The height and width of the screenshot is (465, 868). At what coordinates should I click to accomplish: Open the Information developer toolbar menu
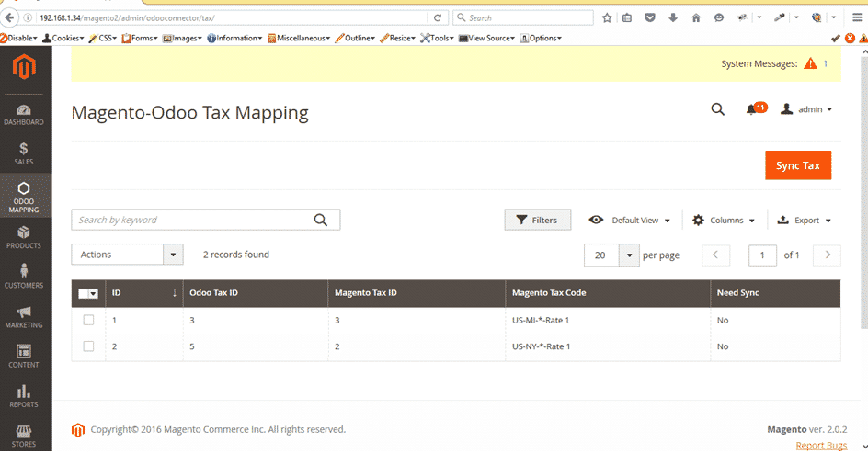(x=234, y=38)
